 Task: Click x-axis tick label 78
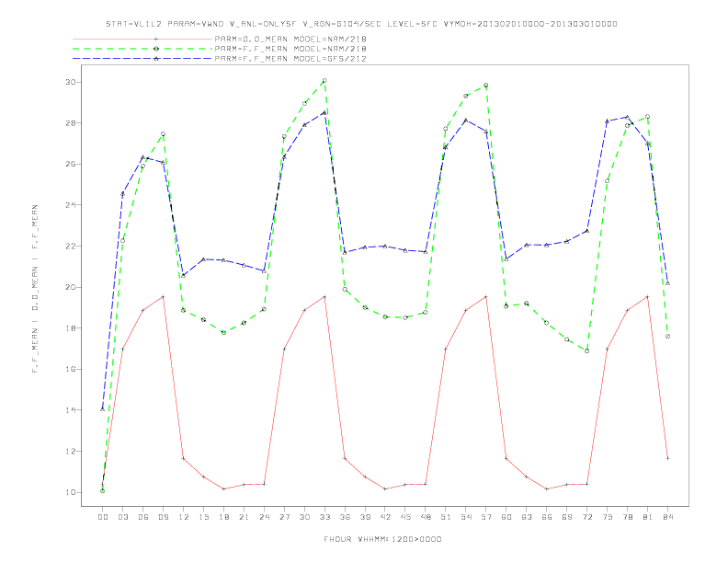[627, 517]
